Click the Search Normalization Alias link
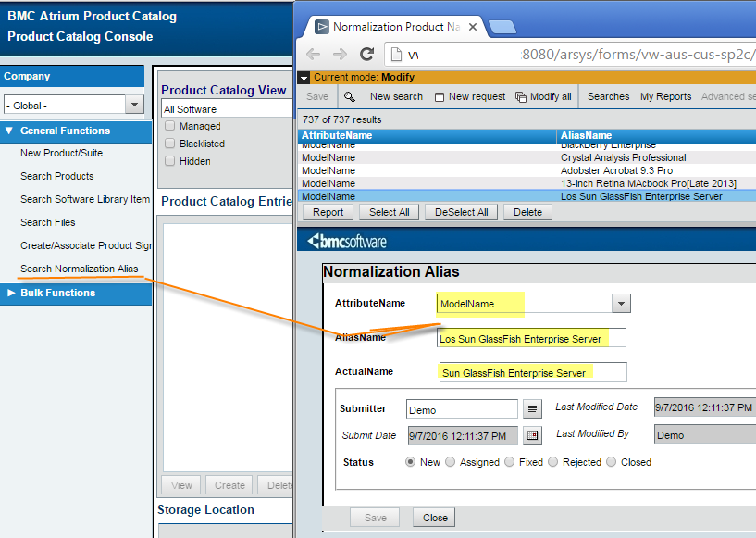 pyautogui.click(x=79, y=269)
